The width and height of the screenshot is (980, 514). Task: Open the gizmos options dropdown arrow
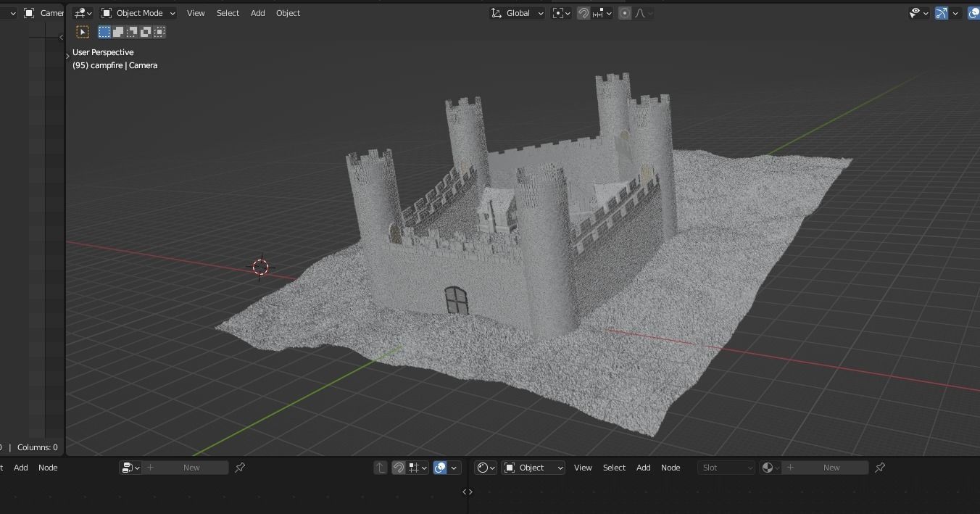[956, 13]
